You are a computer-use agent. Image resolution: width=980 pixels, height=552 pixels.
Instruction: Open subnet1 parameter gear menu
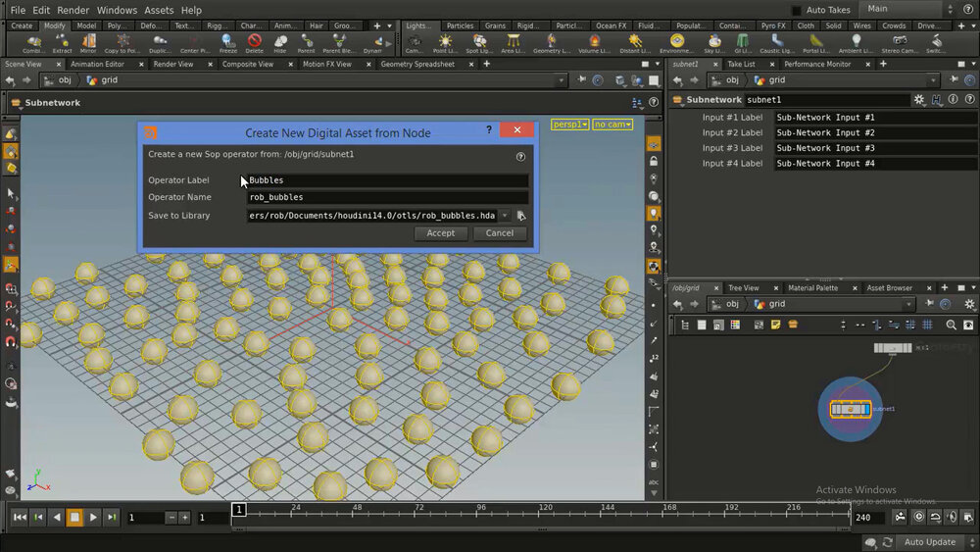pos(919,100)
